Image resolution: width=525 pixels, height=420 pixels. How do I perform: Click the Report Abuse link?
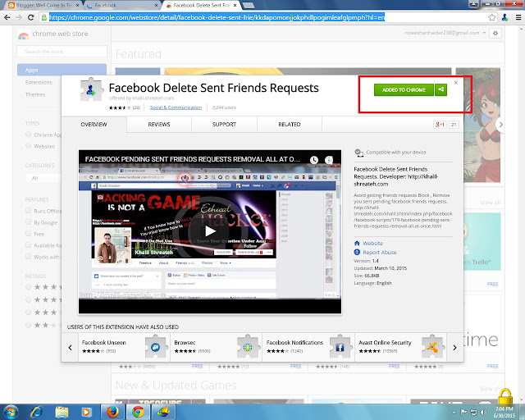[x=379, y=252]
